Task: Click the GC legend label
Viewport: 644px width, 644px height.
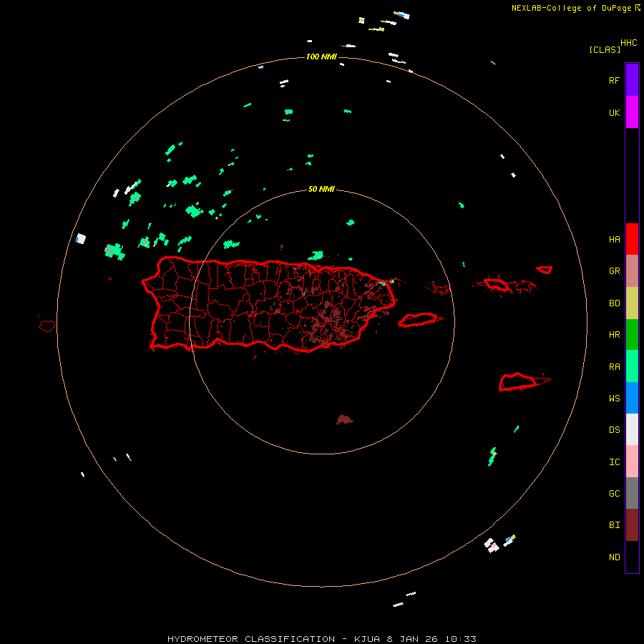Action: point(614,494)
